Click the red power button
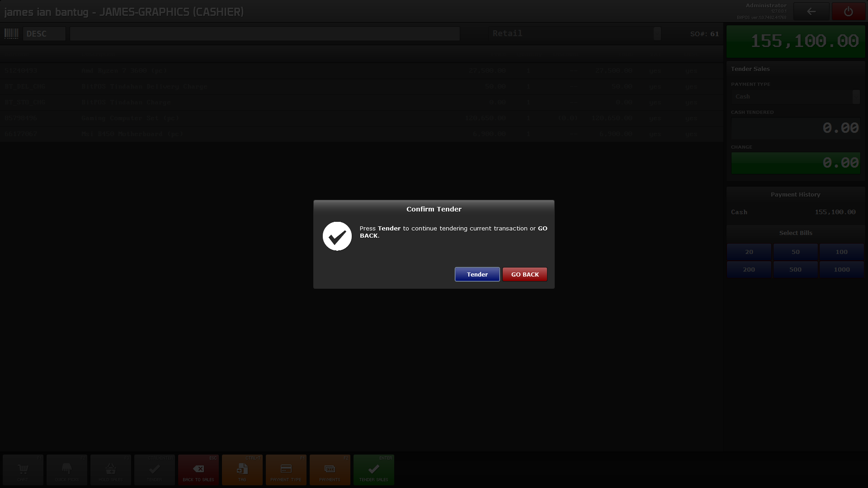Screen dimensions: 868x488 (x=849, y=12)
